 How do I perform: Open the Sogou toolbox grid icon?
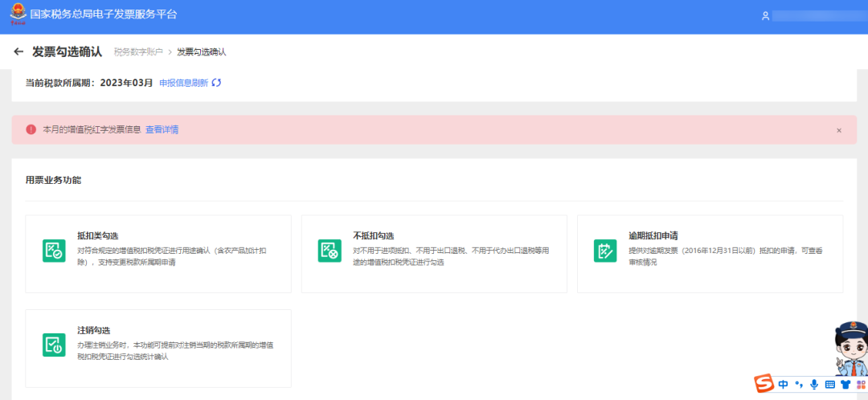pyautogui.click(x=861, y=385)
